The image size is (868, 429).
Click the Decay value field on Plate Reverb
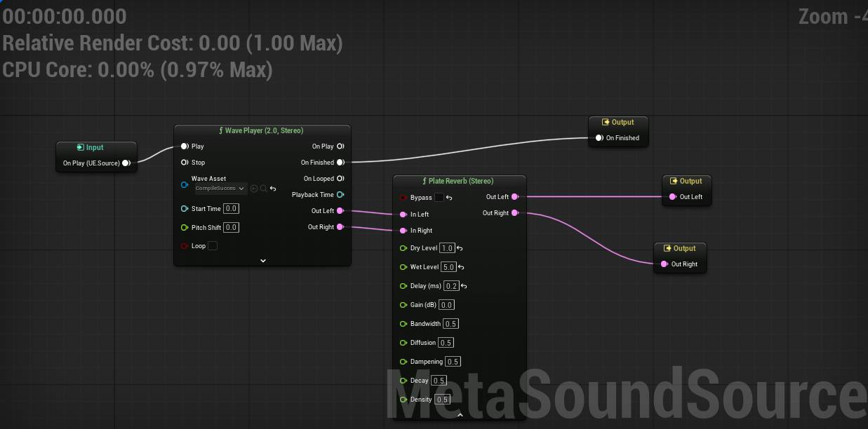[438, 380]
